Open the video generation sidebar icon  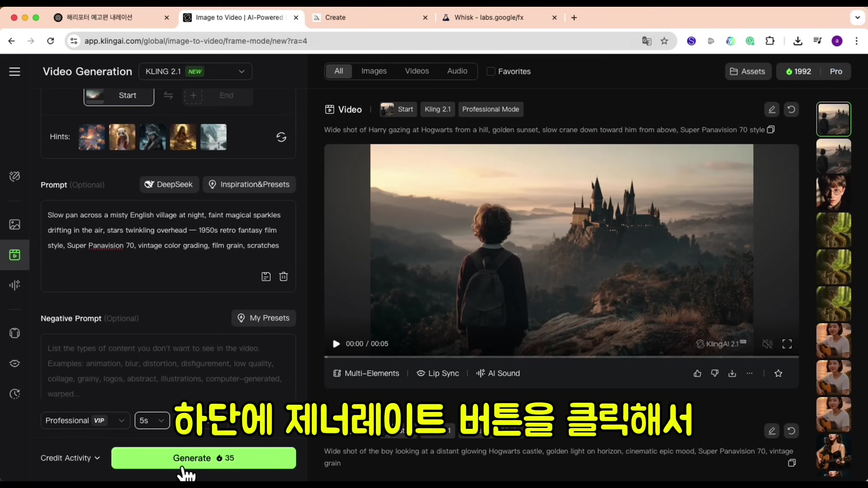pyautogui.click(x=15, y=254)
